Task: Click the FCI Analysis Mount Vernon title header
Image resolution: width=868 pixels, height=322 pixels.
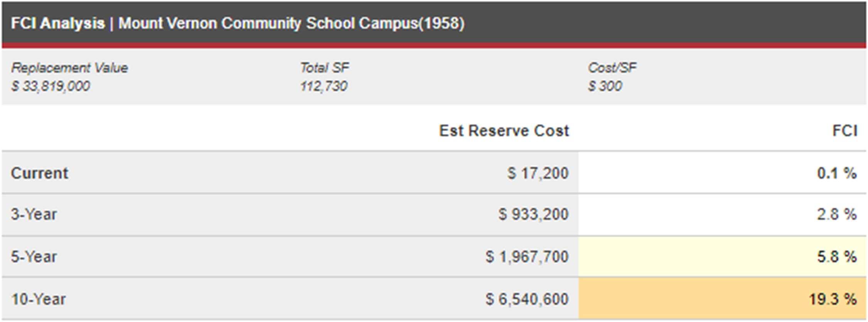Action: click(238, 23)
